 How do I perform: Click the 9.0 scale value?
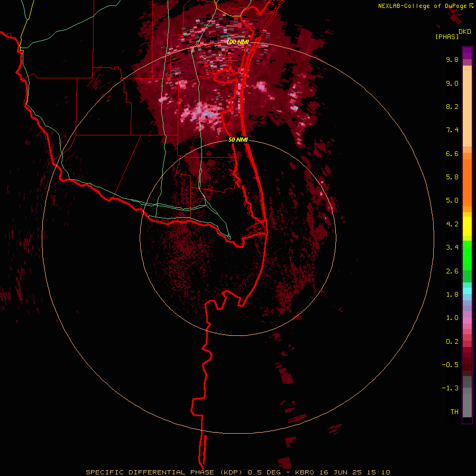coord(452,83)
